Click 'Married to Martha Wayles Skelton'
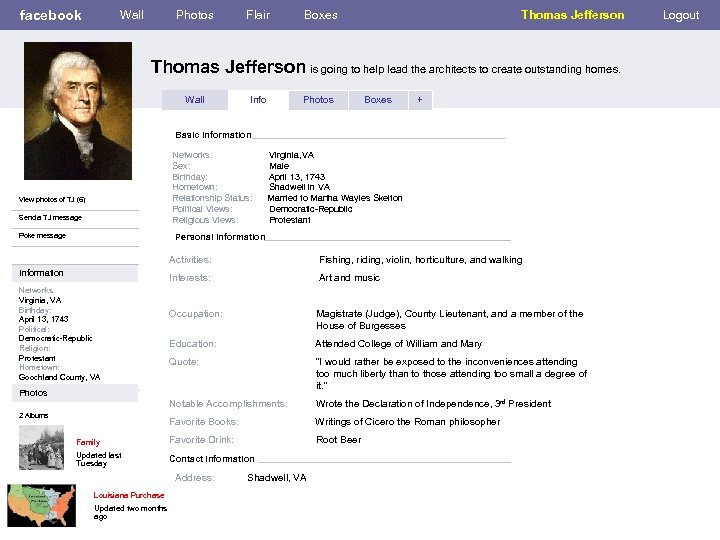This screenshot has width=720, height=540. (335, 198)
